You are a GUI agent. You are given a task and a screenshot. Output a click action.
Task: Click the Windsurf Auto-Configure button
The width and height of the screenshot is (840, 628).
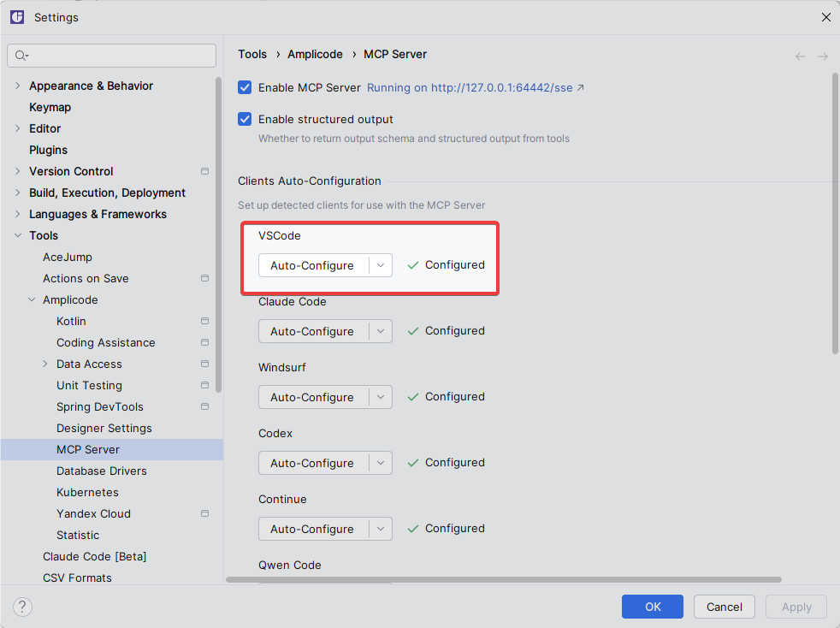[x=313, y=397]
